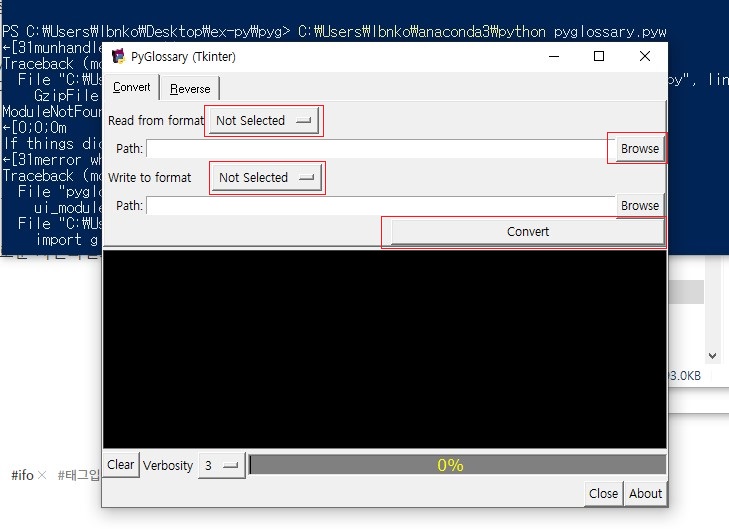Click the PowerShell command line text
Screen dimensions: 729x529
click(x=334, y=32)
